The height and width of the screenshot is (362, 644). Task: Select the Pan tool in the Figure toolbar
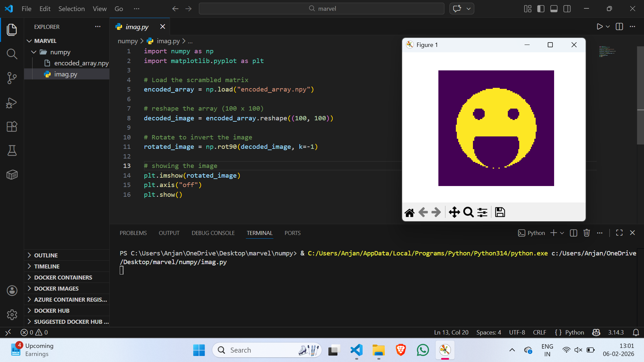(x=454, y=212)
